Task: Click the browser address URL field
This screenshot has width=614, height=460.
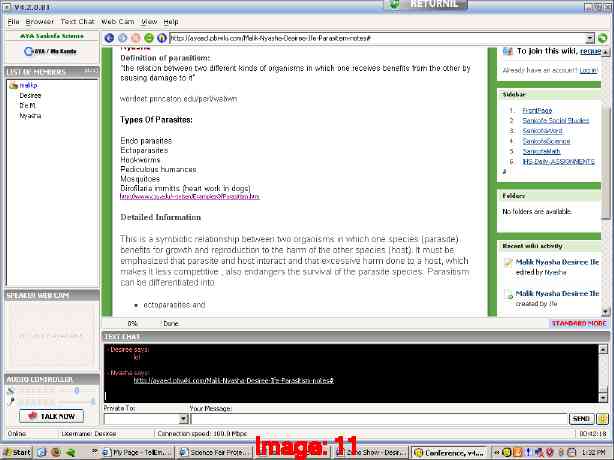Action: coord(377,38)
